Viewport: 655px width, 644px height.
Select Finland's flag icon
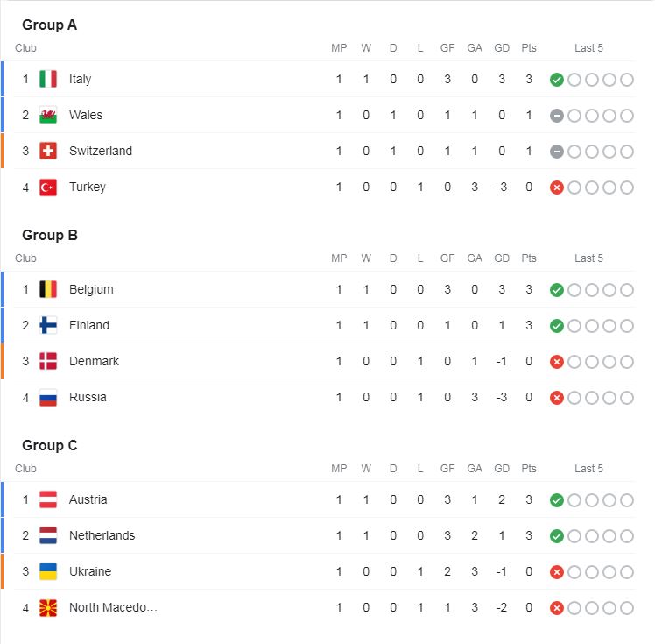point(47,325)
